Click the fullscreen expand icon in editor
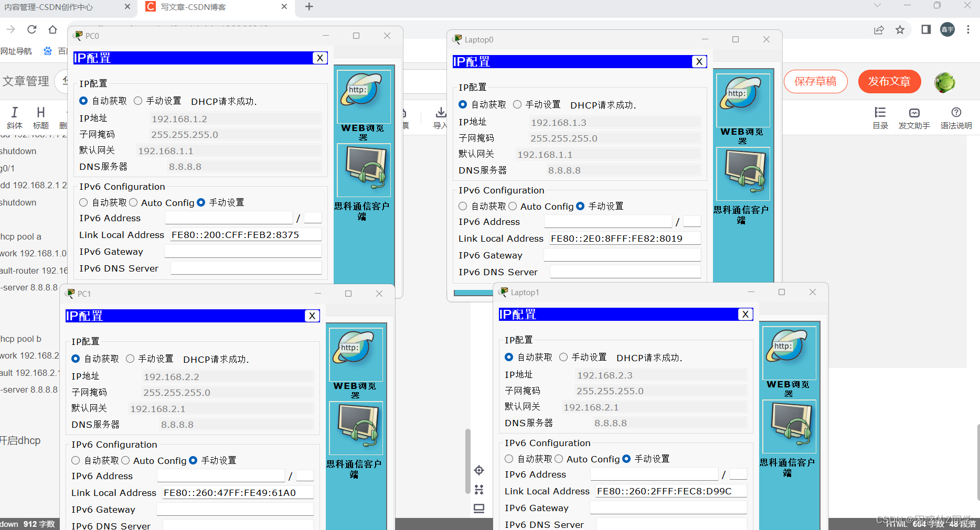This screenshot has height=530, width=980. 479,490
